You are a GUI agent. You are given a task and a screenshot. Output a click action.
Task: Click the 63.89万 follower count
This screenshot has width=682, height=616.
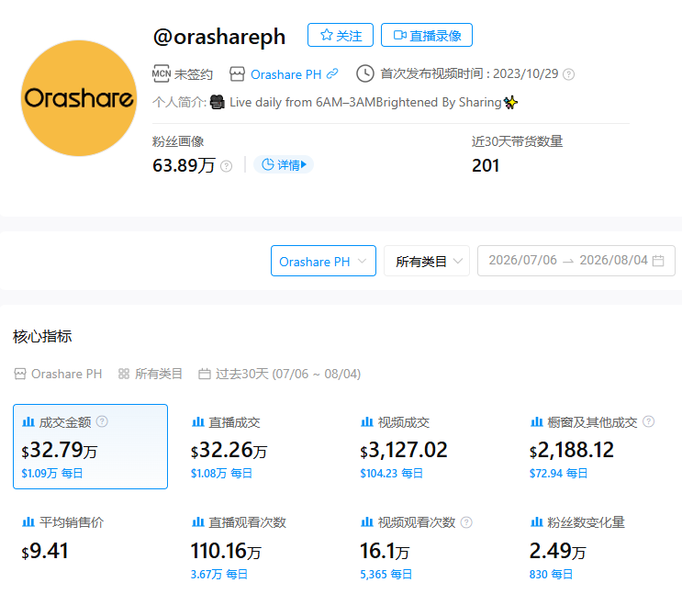pos(184,166)
